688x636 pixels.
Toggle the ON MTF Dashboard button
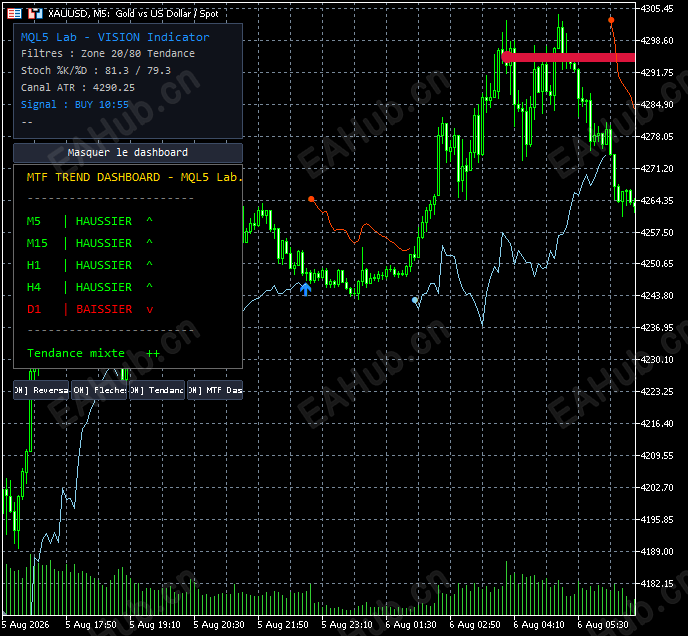pyautogui.click(x=215, y=390)
